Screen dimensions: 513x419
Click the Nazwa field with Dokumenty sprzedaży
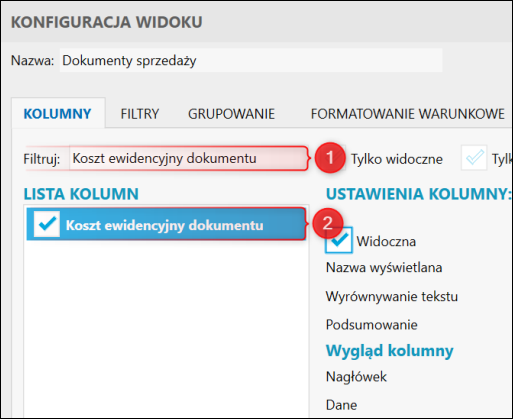[x=251, y=60]
